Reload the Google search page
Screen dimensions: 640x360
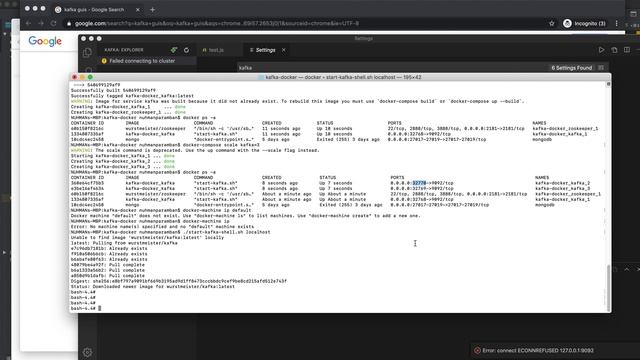53,24
